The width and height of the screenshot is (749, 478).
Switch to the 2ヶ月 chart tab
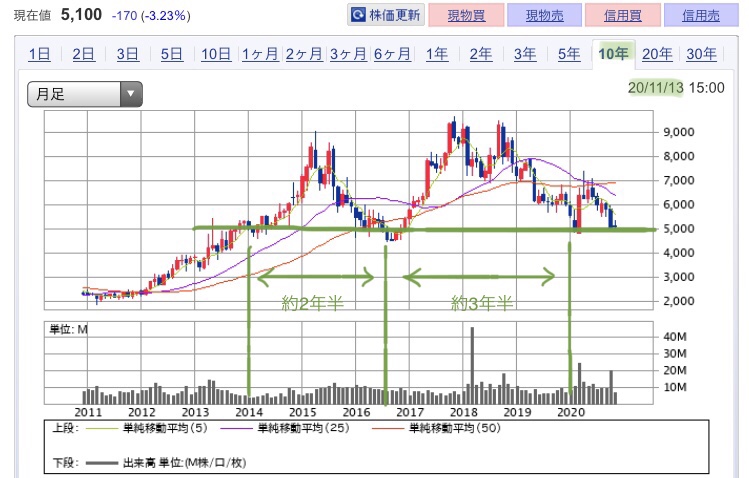click(x=304, y=54)
